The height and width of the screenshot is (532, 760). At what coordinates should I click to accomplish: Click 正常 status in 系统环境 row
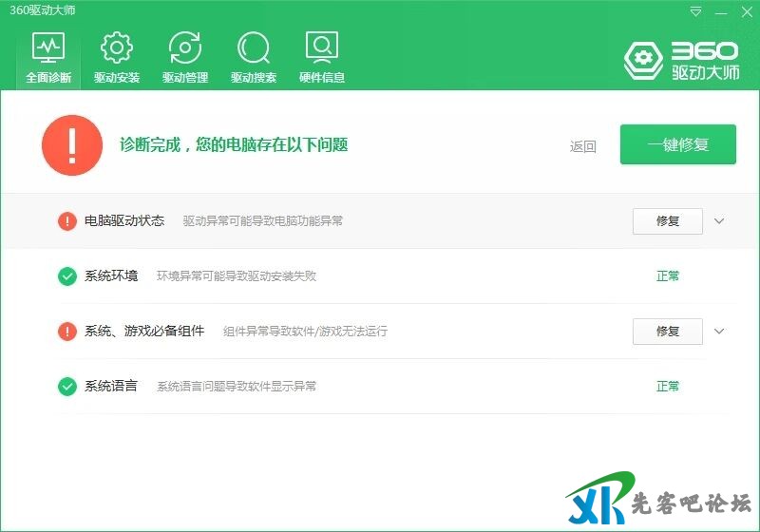coord(668,276)
